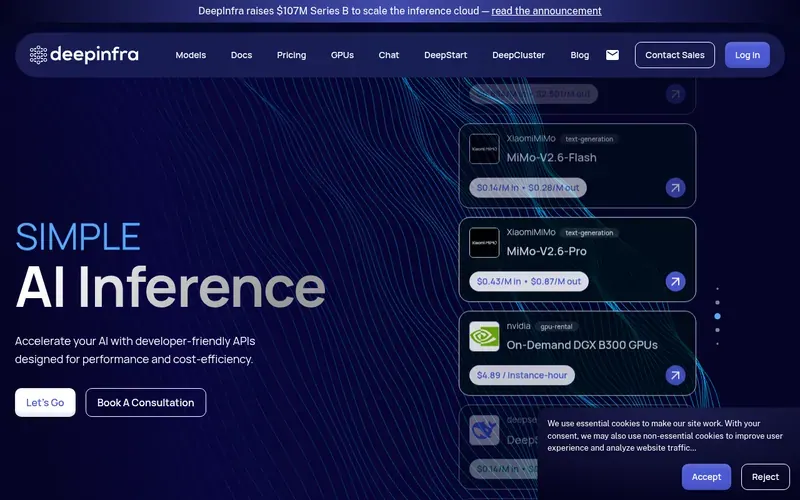
Task: Click text-generation tag on MiMo-V2.6-Pro card
Action: click(x=589, y=233)
